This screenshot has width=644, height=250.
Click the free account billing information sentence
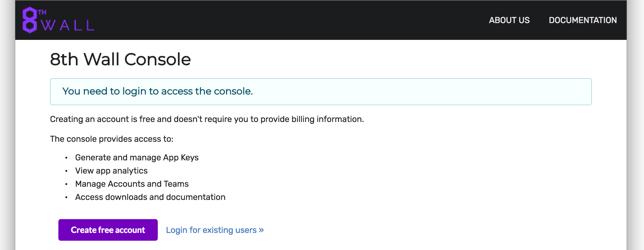pos(207,119)
